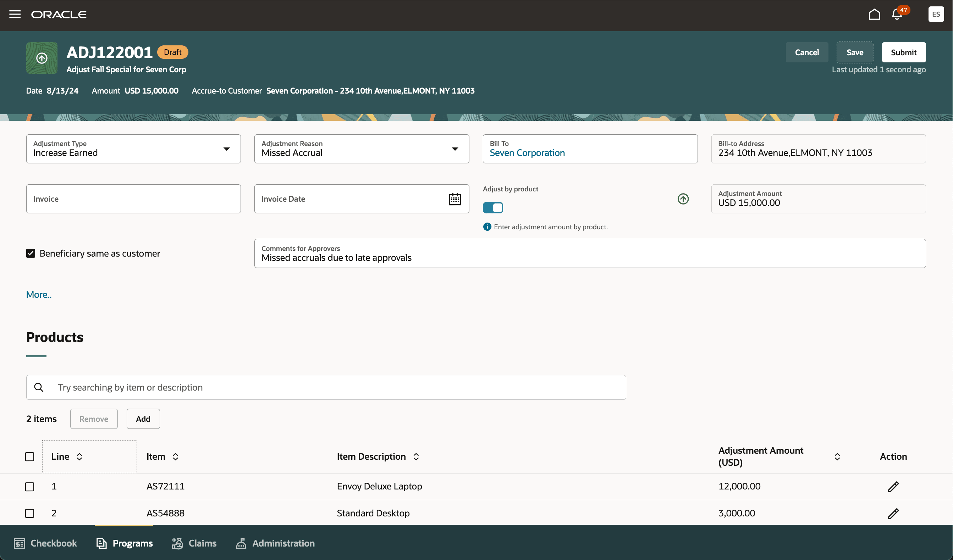953x560 pixels.
Task: Open the hamburger navigation menu
Action: click(x=15, y=15)
